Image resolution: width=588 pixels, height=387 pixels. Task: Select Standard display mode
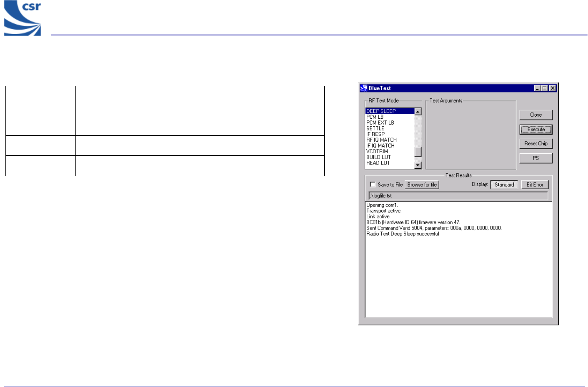pyautogui.click(x=504, y=185)
